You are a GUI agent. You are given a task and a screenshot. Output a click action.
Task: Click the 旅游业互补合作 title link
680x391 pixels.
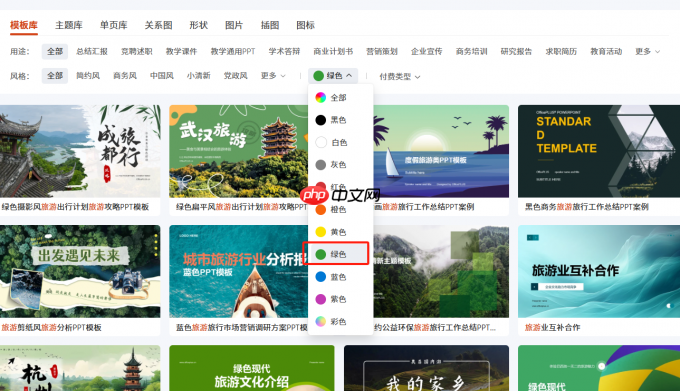(x=552, y=327)
